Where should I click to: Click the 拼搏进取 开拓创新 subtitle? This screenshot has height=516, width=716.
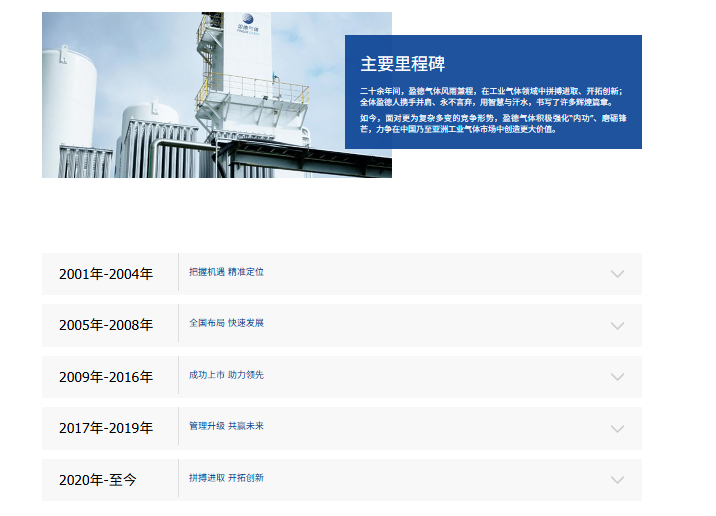[x=227, y=478]
